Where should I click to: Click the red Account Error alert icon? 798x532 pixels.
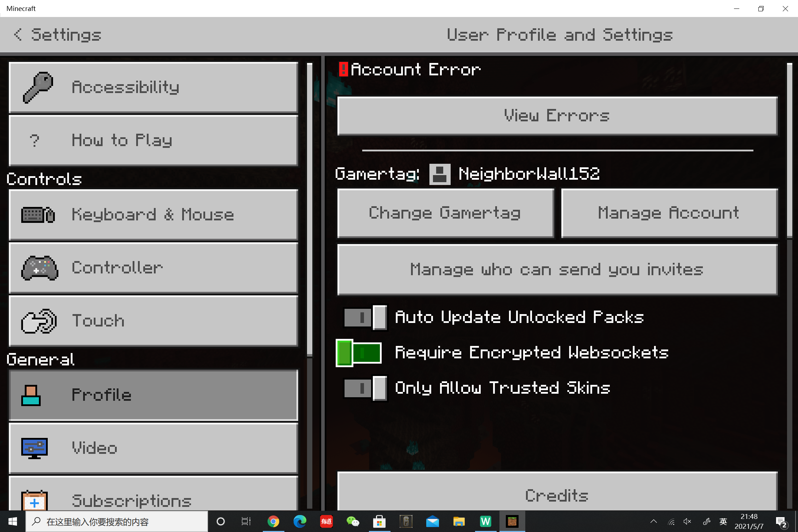click(343, 69)
